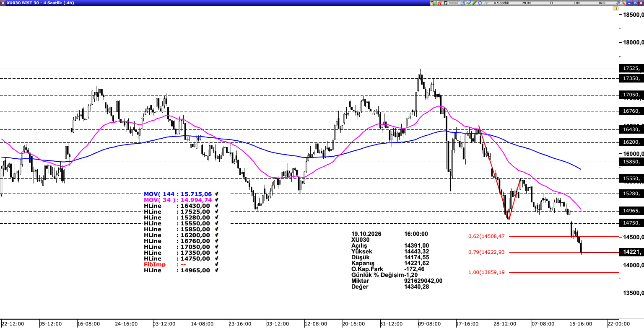The width and height of the screenshot is (644, 328).
Task: Toggle the HLine 14965,00 checkmark
Action: coord(216,270)
